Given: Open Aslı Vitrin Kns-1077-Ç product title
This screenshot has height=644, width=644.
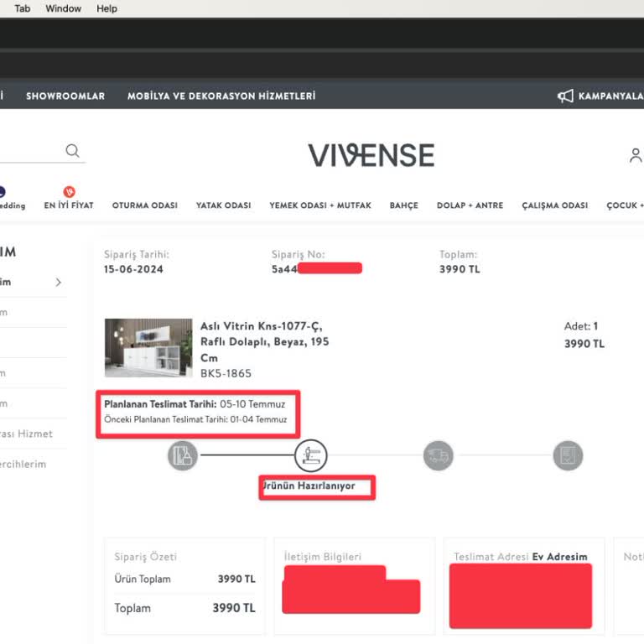Looking at the screenshot, I should (264, 342).
